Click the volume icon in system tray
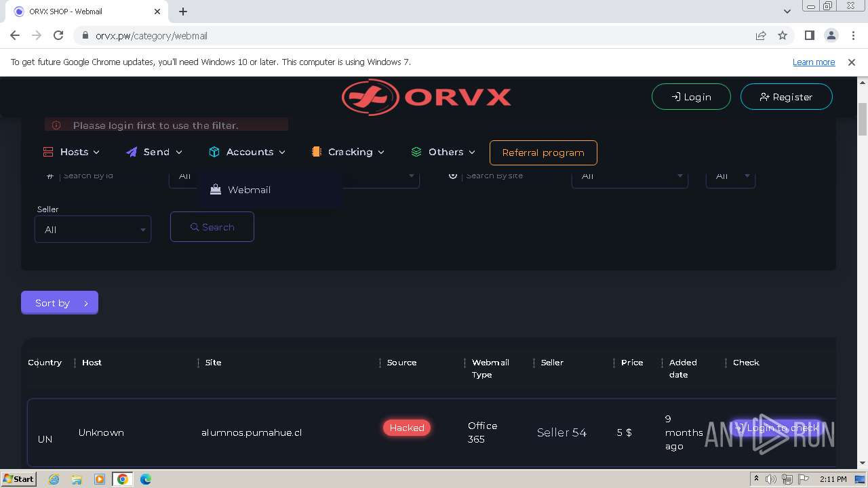The width and height of the screenshot is (868, 488). coord(771,479)
